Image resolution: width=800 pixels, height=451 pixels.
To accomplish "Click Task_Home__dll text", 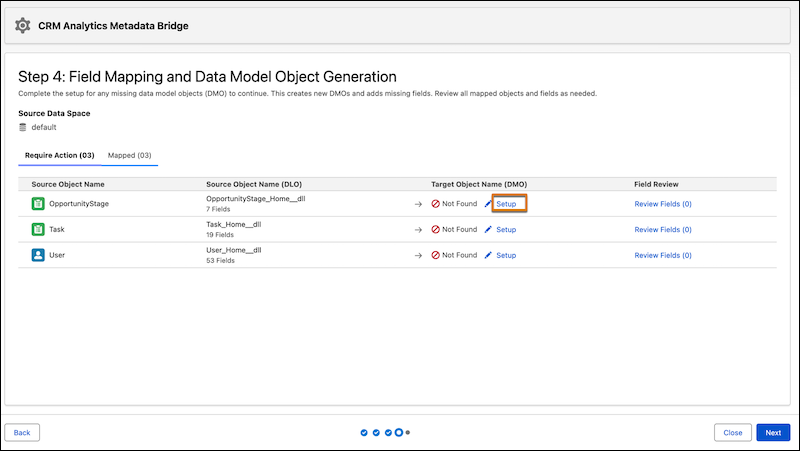I will click(x=234, y=224).
